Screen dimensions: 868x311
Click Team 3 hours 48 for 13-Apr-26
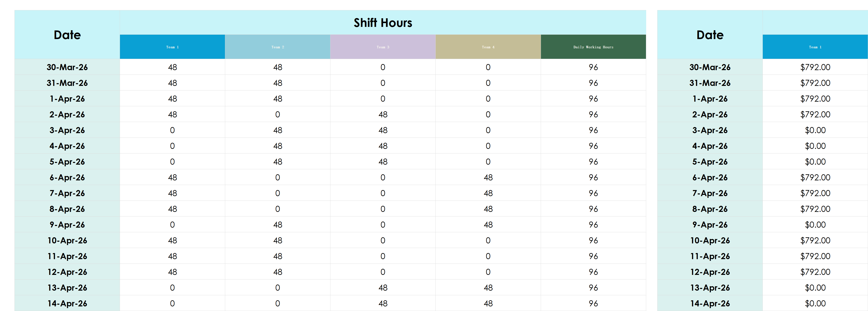(383, 288)
